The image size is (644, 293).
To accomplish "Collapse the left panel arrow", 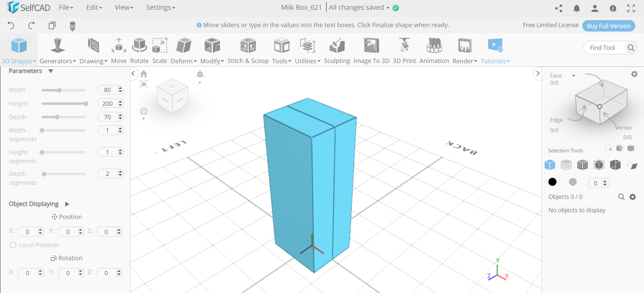I will pyautogui.click(x=133, y=73).
